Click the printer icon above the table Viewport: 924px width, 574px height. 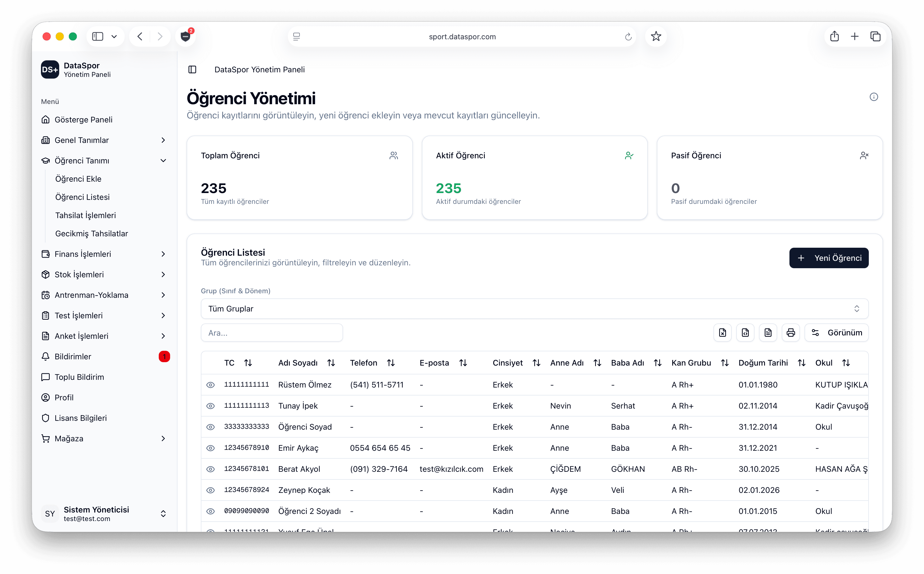click(x=791, y=333)
